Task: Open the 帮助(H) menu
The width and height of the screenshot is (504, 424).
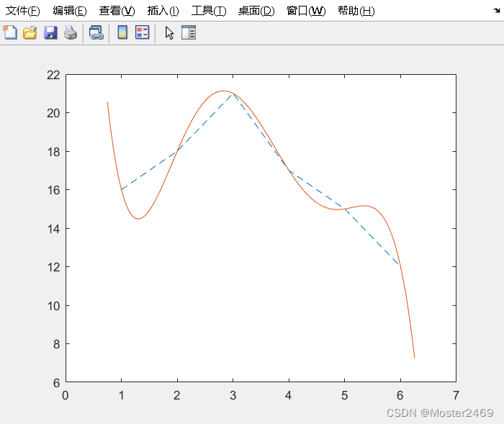Action: (x=356, y=11)
